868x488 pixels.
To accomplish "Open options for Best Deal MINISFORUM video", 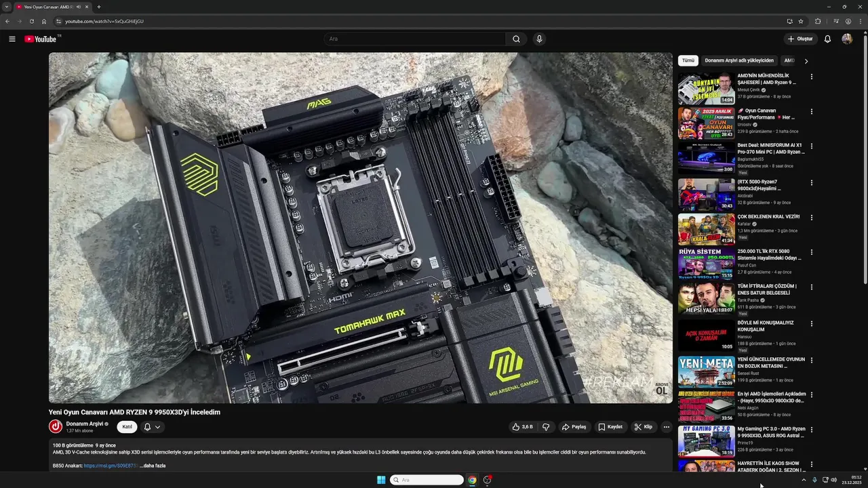I will click(x=812, y=146).
